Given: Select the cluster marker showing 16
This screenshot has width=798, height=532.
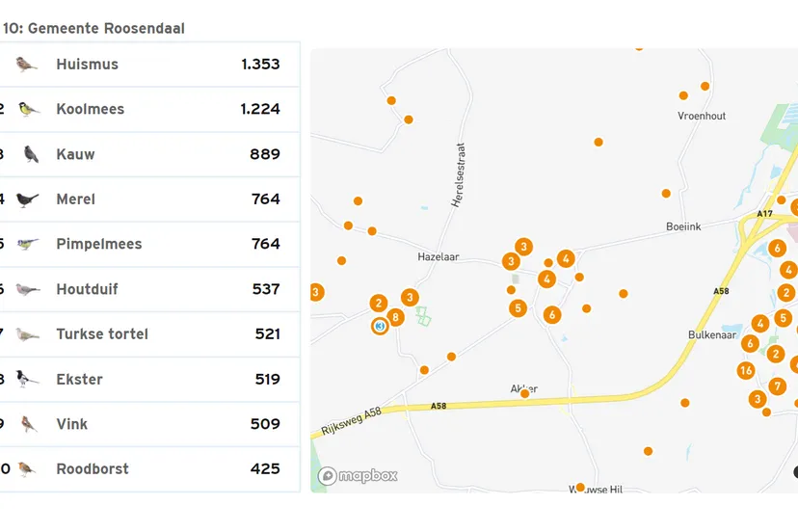Looking at the screenshot, I should point(745,371).
